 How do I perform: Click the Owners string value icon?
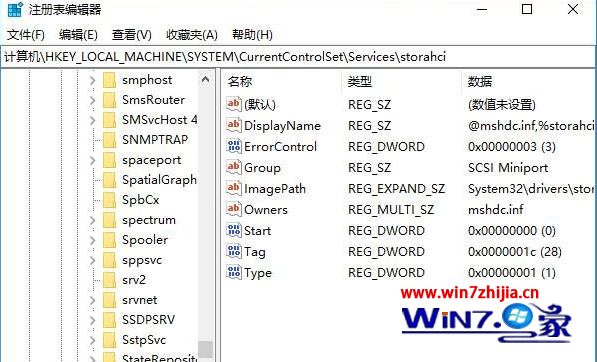[234, 209]
